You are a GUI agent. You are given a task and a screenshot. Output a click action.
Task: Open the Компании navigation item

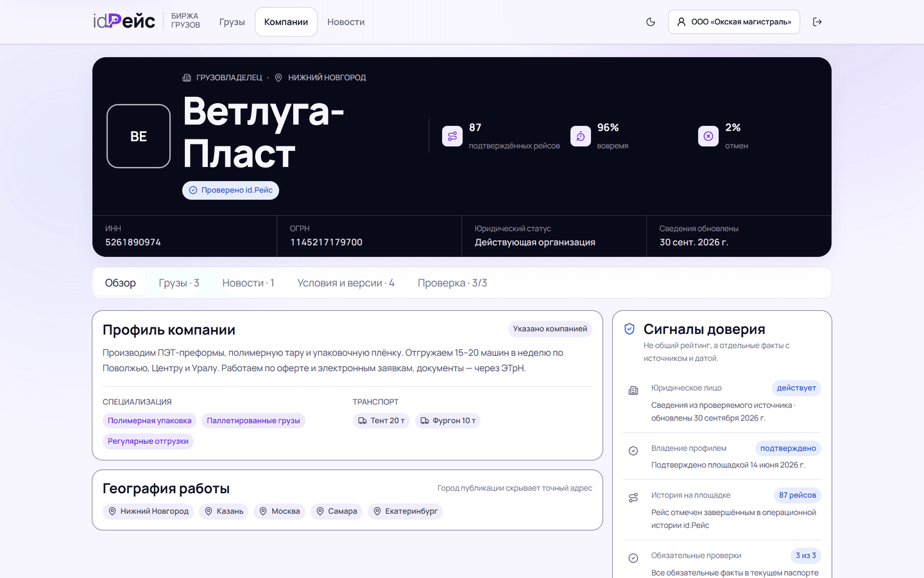[286, 22]
